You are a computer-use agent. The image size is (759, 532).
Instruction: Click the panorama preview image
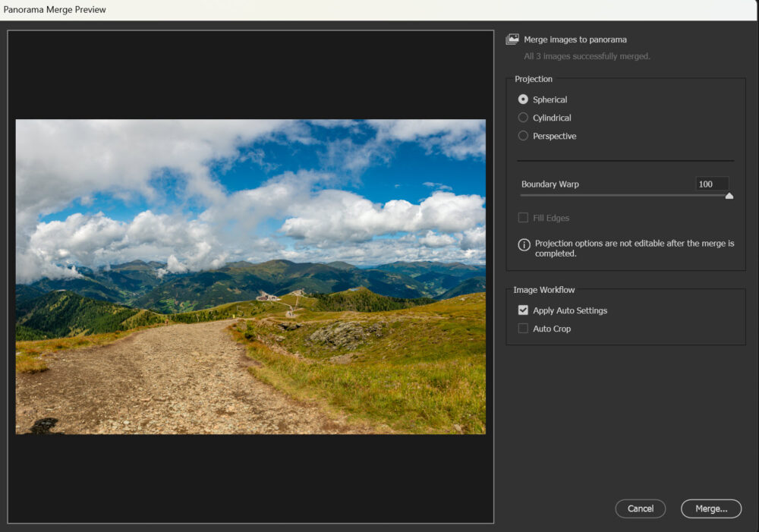tap(250, 276)
